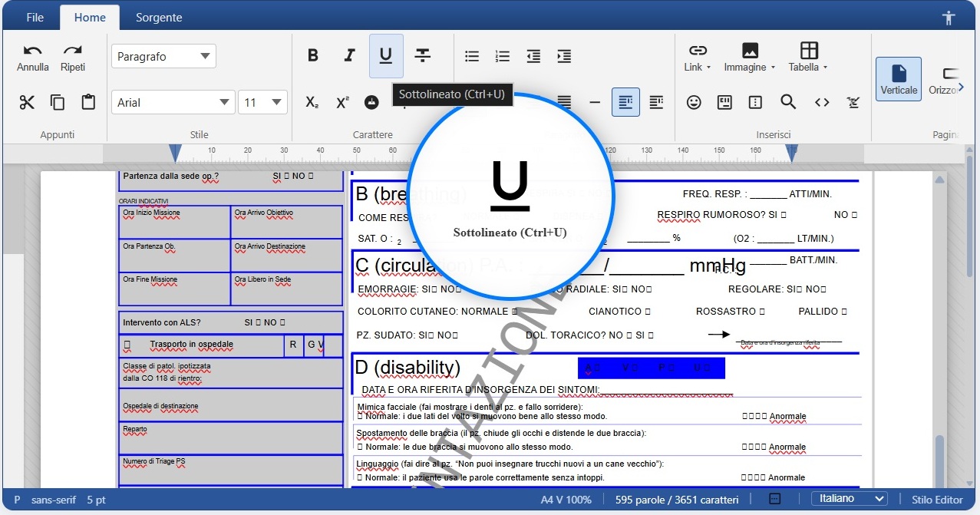This screenshot has width=980, height=515.
Task: Click the last icon in Inserisci row
Action: [853, 102]
